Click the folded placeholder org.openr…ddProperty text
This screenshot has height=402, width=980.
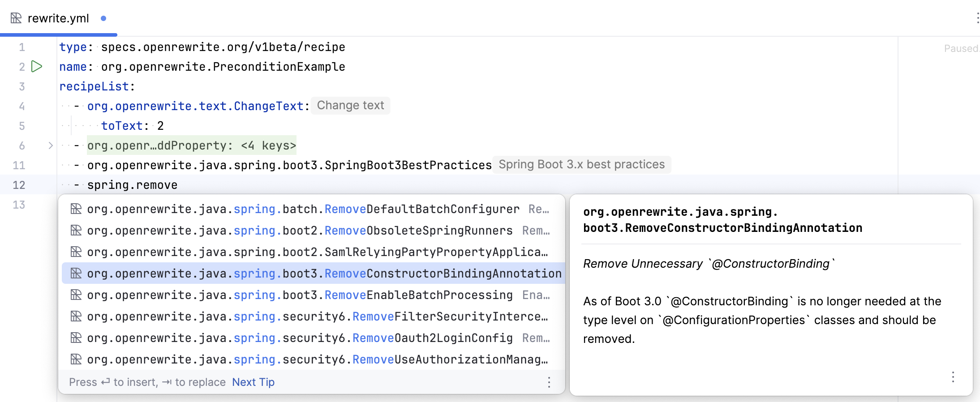tap(191, 145)
